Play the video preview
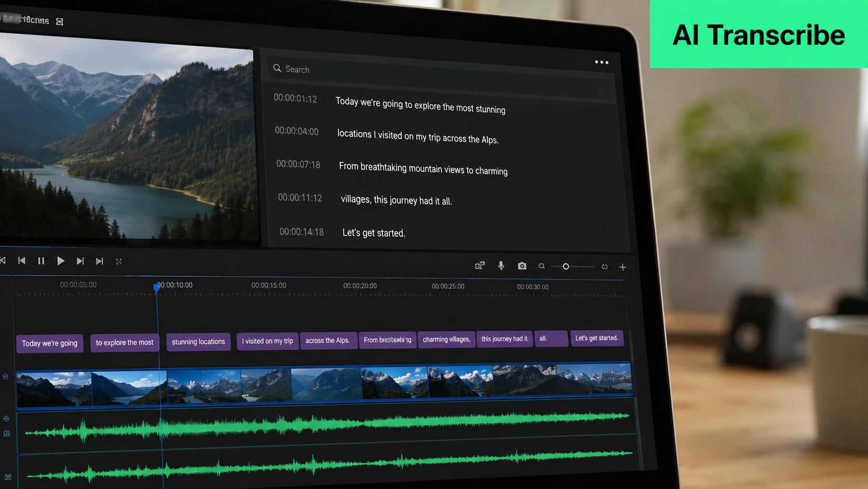The image size is (868, 489). [x=61, y=261]
